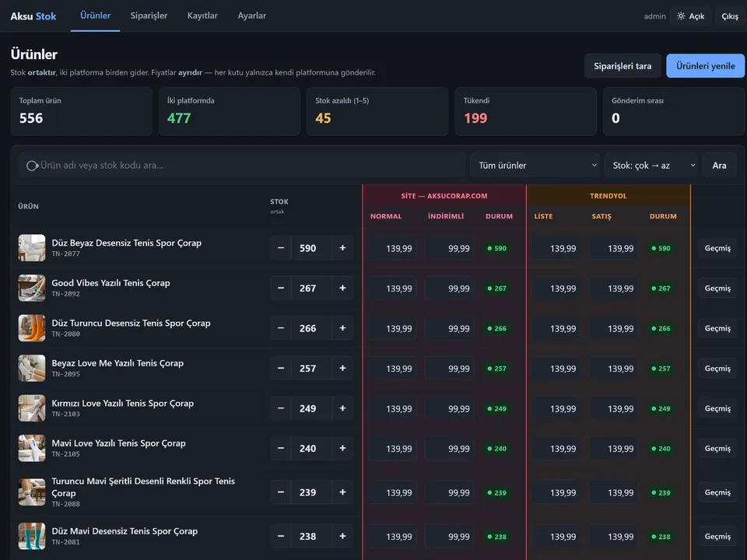Toggle the Açık light theme button

coord(690,16)
